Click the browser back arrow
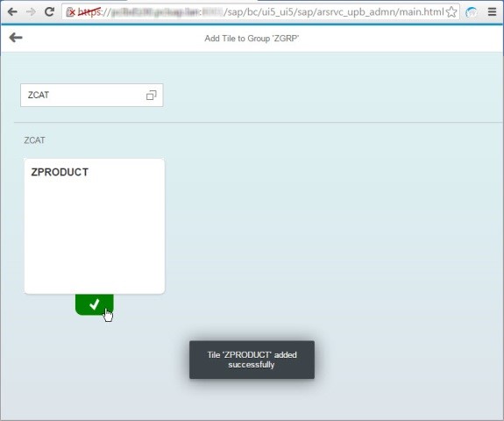This screenshot has width=504, height=421. click(12, 12)
